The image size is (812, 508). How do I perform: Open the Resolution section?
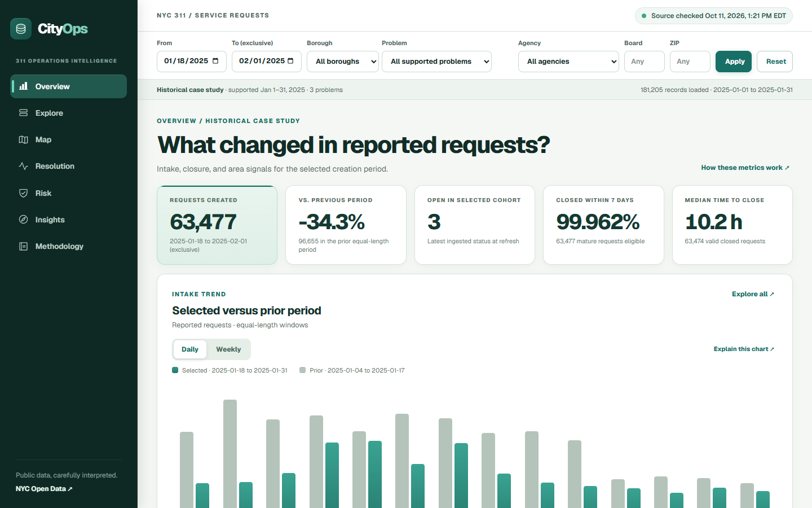pos(68,166)
